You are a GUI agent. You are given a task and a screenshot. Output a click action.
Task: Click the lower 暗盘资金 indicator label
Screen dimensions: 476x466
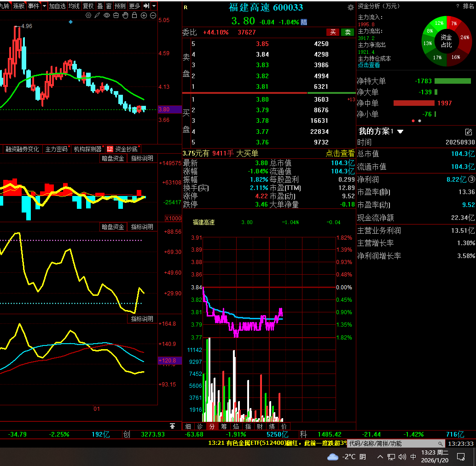click(113, 227)
